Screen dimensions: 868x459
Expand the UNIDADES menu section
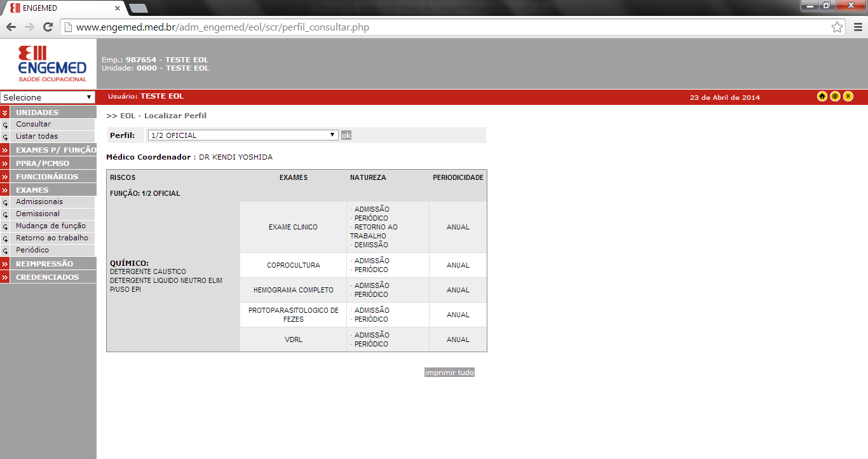[37, 113]
